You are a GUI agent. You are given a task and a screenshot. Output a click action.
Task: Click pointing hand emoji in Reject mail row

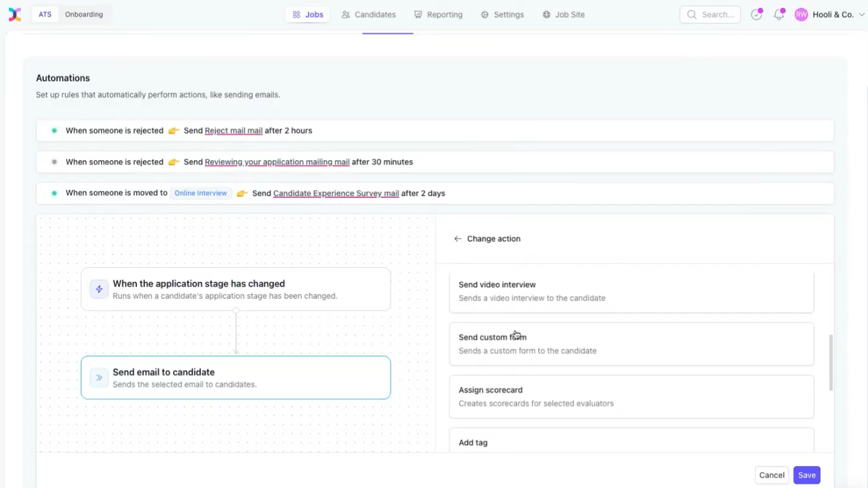pyautogui.click(x=173, y=130)
